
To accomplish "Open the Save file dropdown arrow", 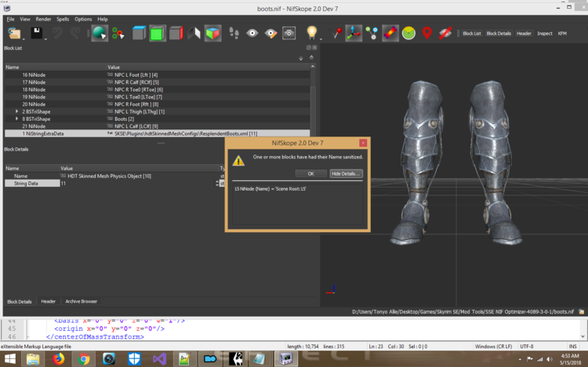I will [x=45, y=38].
